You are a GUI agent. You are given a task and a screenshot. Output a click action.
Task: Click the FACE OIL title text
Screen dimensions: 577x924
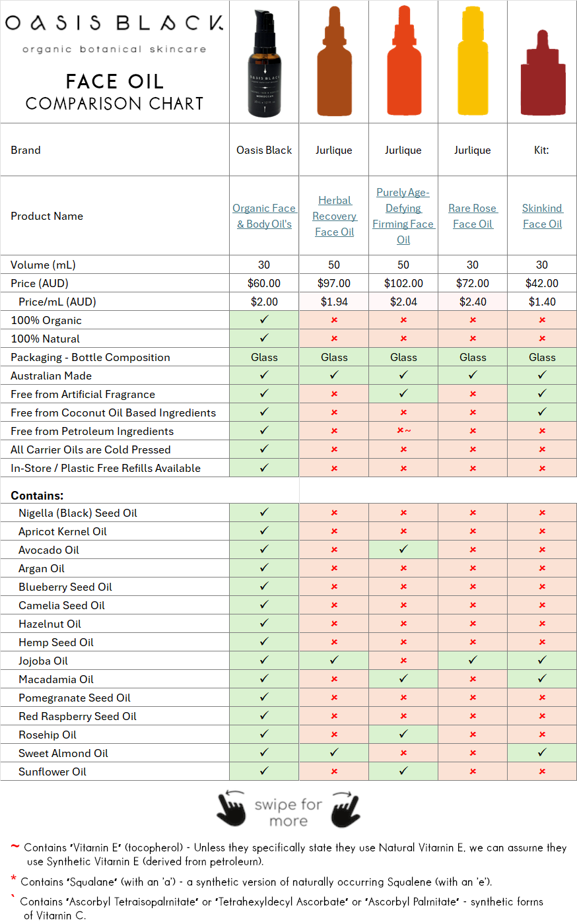[114, 81]
